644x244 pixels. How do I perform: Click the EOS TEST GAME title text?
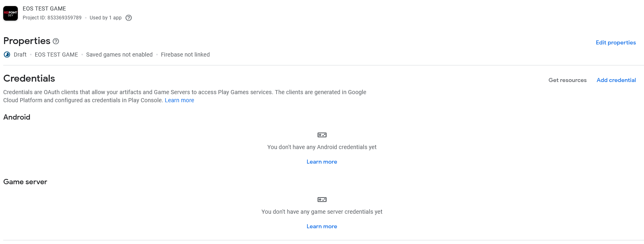(44, 8)
